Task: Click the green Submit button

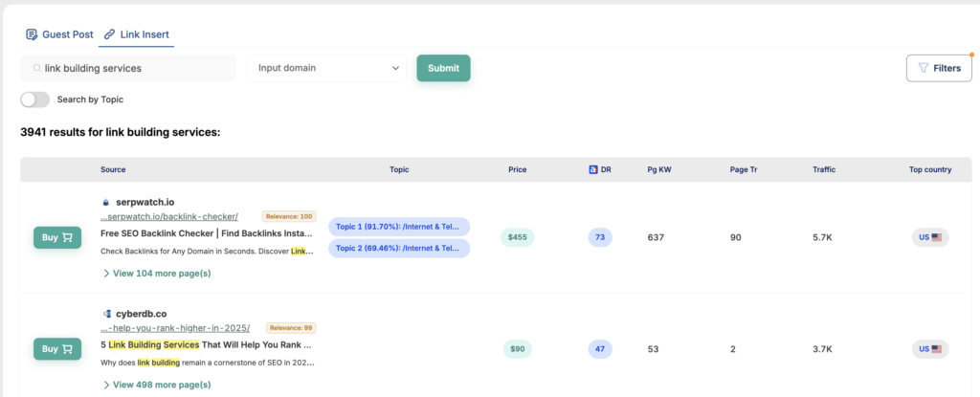Action: tap(444, 68)
